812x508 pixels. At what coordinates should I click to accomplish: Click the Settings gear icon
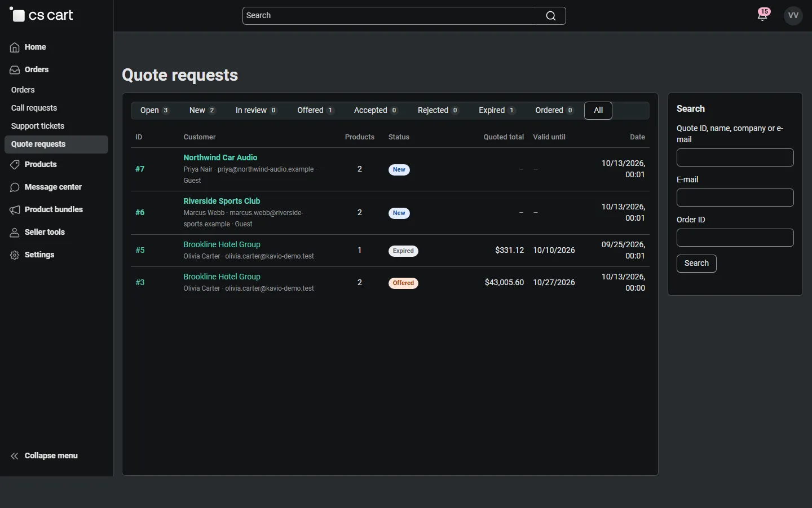[x=15, y=255]
